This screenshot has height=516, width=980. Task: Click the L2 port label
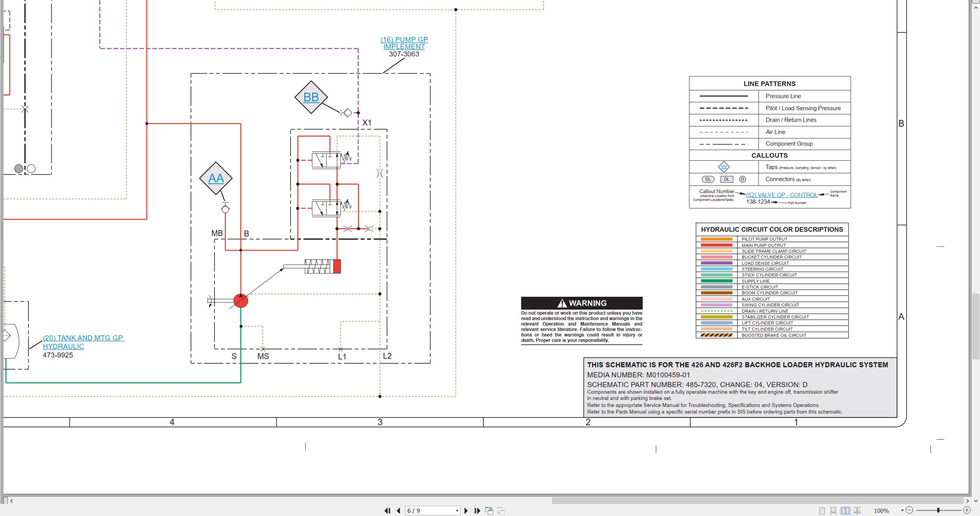(x=387, y=356)
